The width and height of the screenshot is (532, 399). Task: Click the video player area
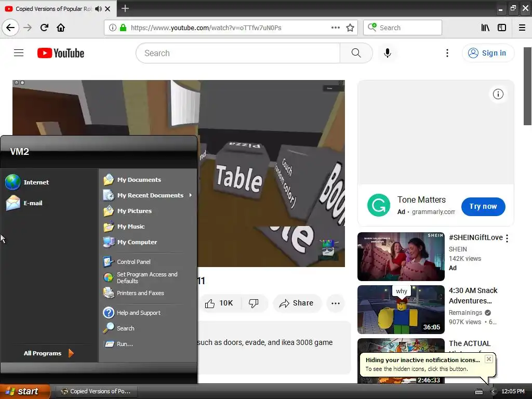click(x=271, y=173)
